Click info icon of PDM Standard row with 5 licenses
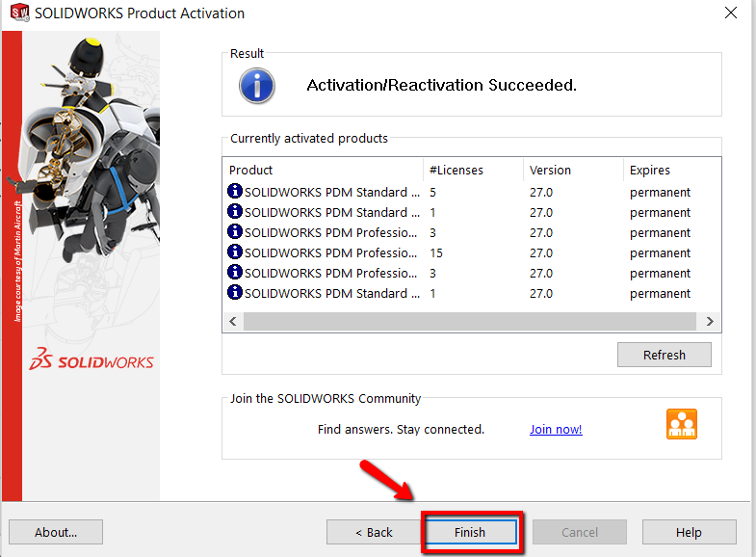Screen dimensions: 756x557 [235, 191]
